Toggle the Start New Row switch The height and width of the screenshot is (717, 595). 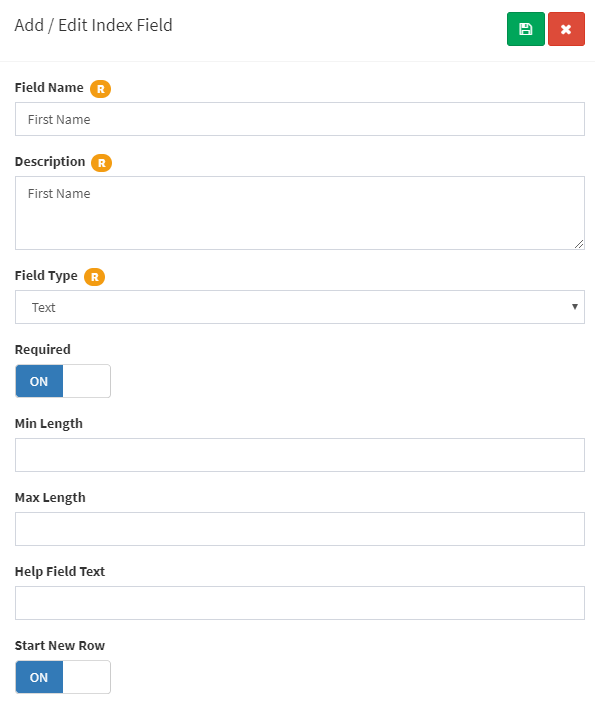[63, 677]
